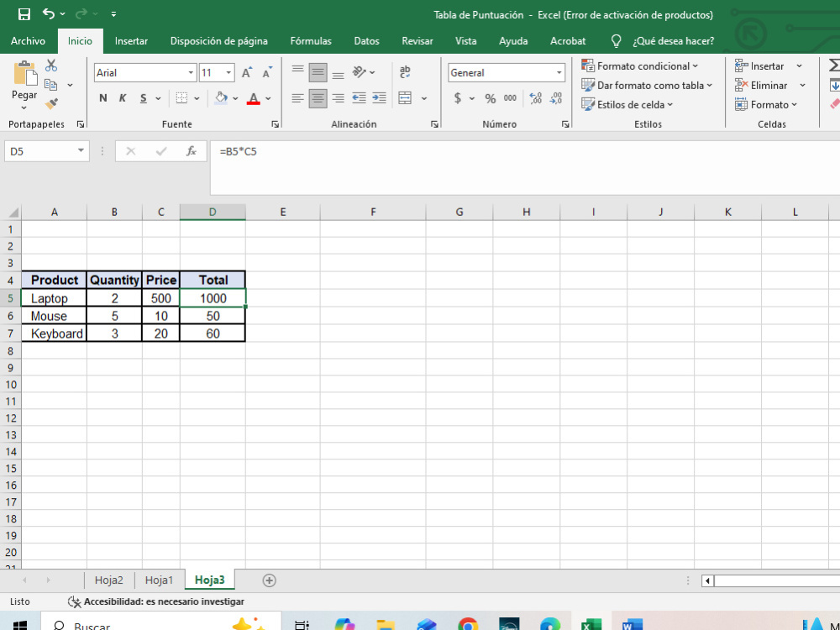Open Formato condicional menu
Screen dimensions: 840x630
coord(639,66)
